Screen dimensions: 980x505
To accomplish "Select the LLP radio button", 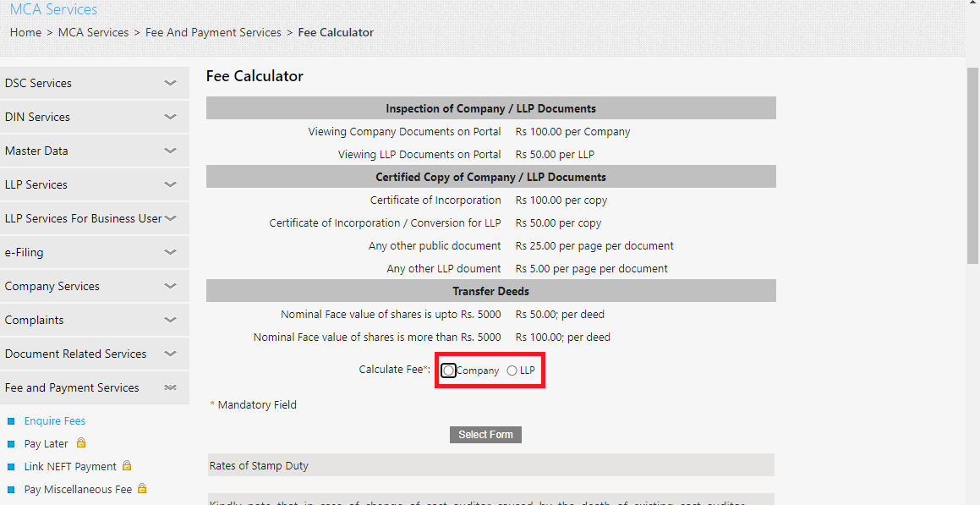I will 512,371.
